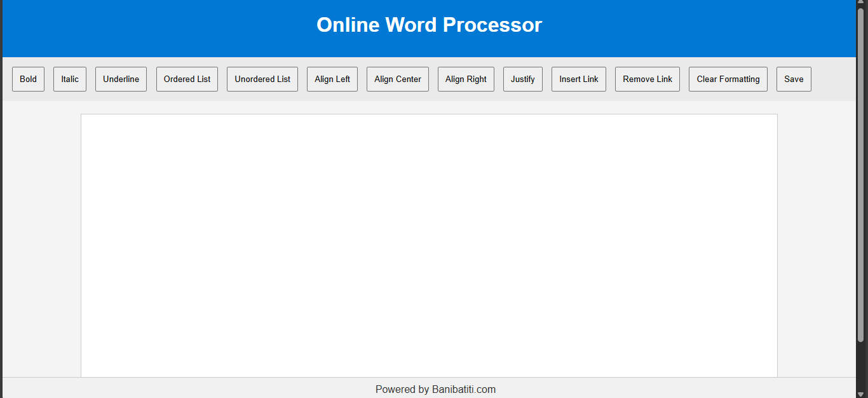The width and height of the screenshot is (868, 398).
Task: Toggle Underline on the toolbar
Action: point(121,79)
